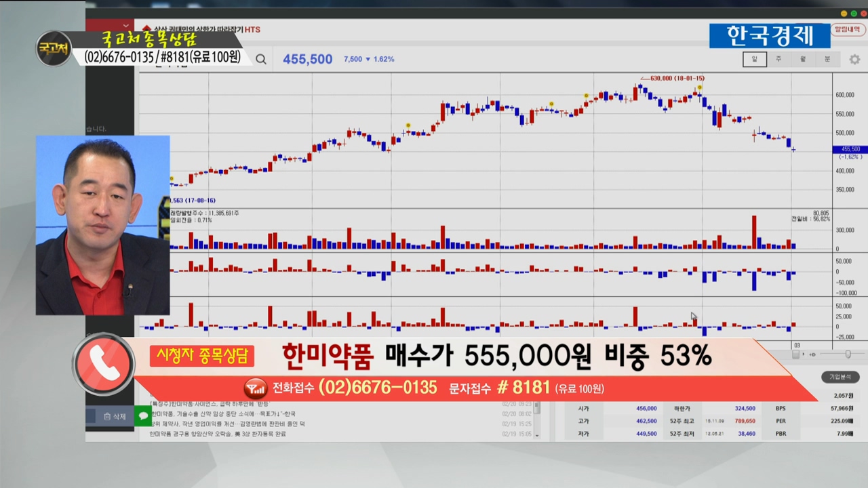
Task: Click the yellow minimize window dot
Action: click(844, 14)
